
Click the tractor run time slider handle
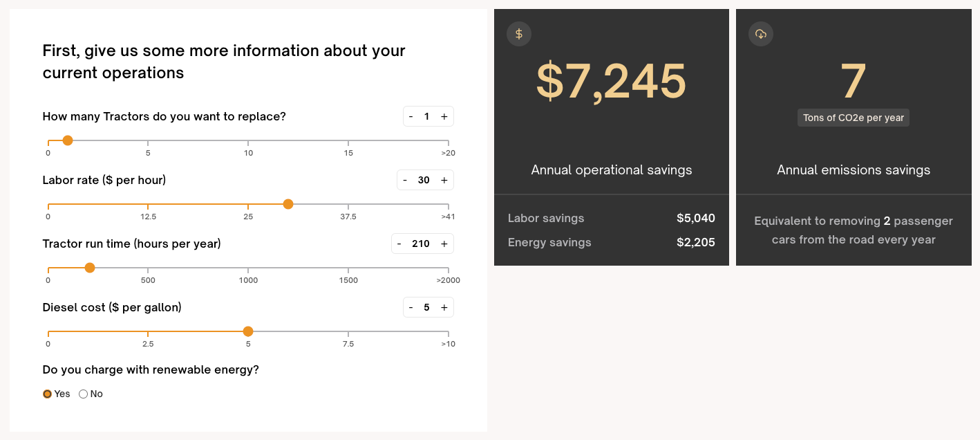(x=90, y=268)
